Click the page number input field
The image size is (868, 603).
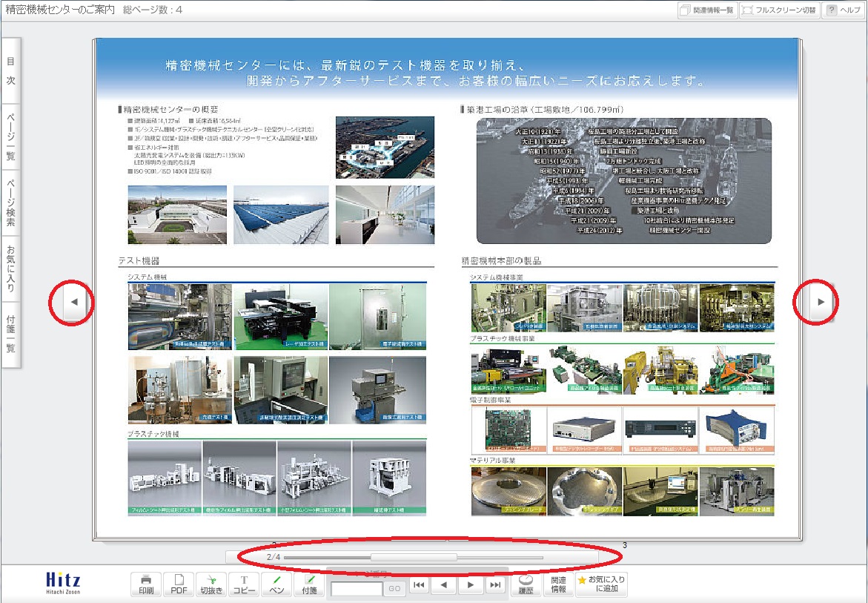pos(357,589)
